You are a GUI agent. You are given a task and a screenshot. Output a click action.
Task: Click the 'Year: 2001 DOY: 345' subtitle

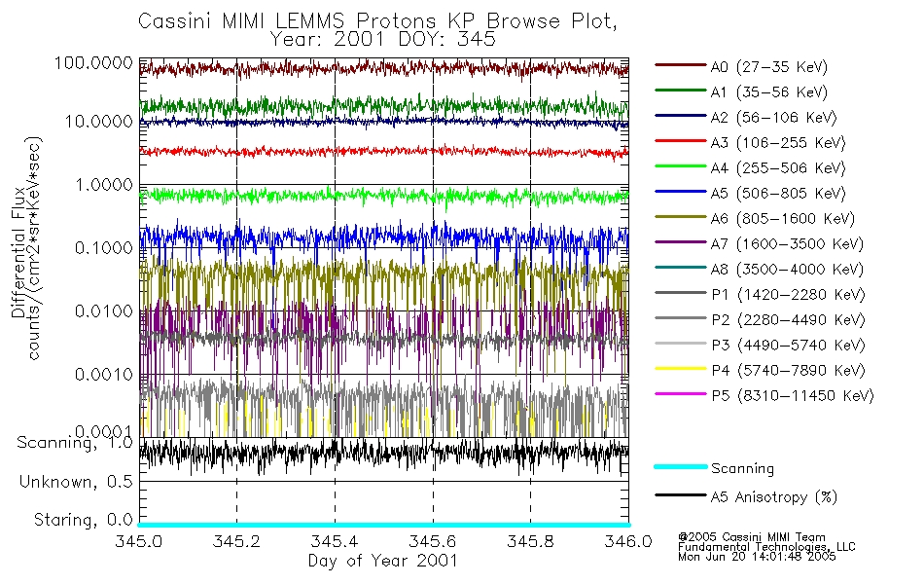(x=383, y=40)
